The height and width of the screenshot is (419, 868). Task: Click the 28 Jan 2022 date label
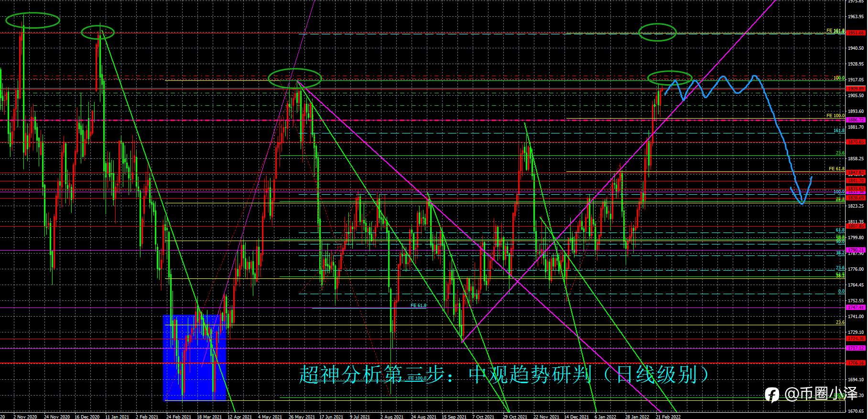click(x=637, y=417)
